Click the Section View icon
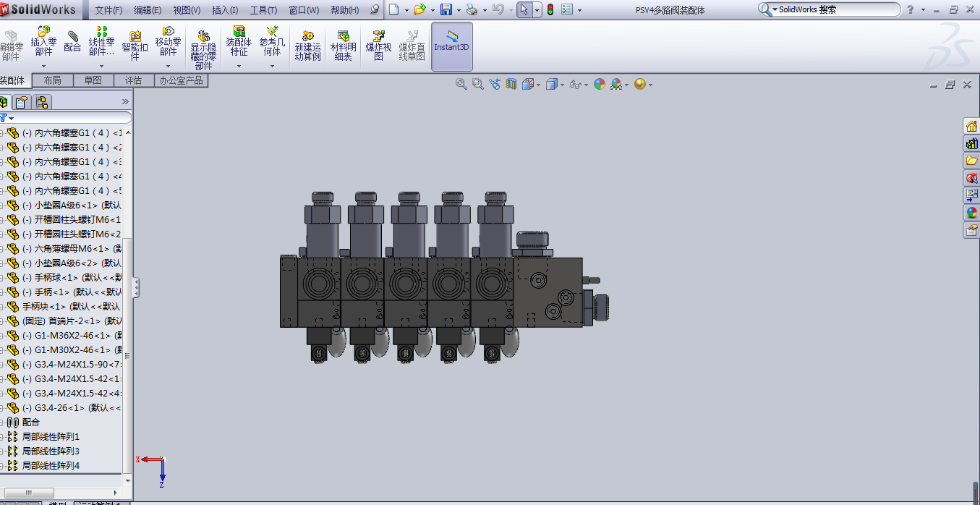Image resolution: width=980 pixels, height=505 pixels. (x=511, y=84)
